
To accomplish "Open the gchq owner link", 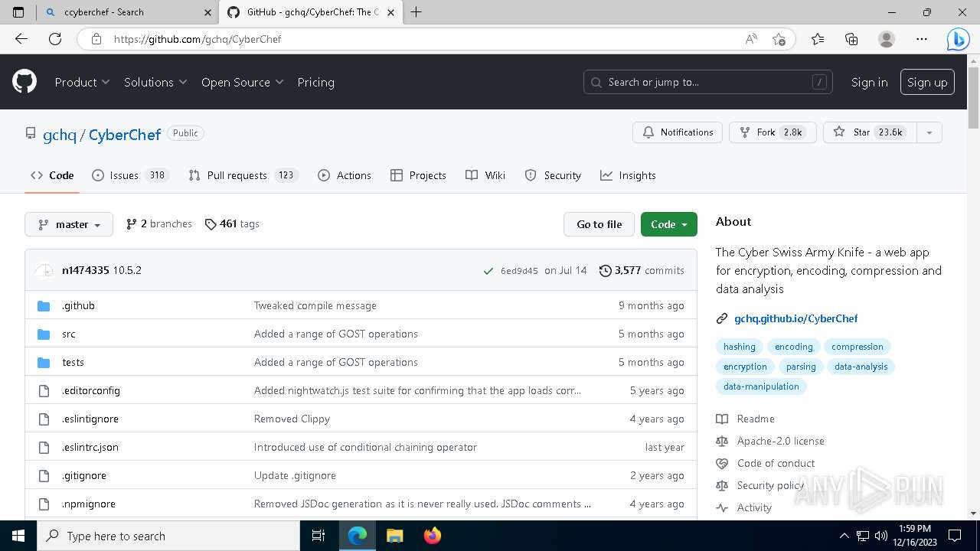I will (x=60, y=135).
